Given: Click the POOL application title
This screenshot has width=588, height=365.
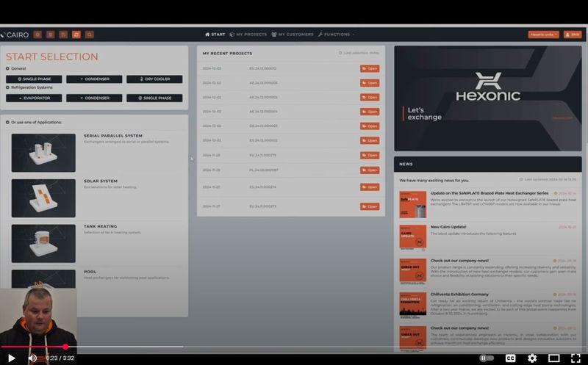Looking at the screenshot, I should click(90, 272).
